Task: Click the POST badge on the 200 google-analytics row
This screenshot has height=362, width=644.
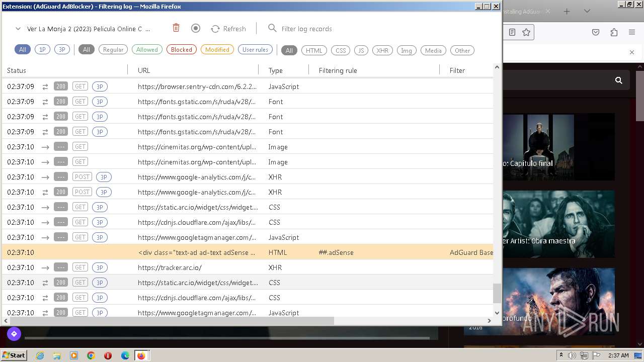Action: (x=82, y=192)
